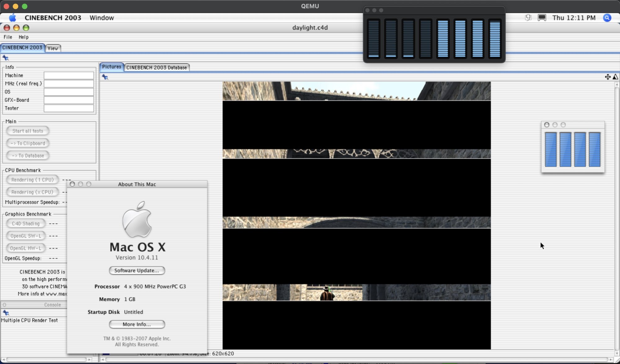Click the pin icon in the Console panel

[5, 313]
